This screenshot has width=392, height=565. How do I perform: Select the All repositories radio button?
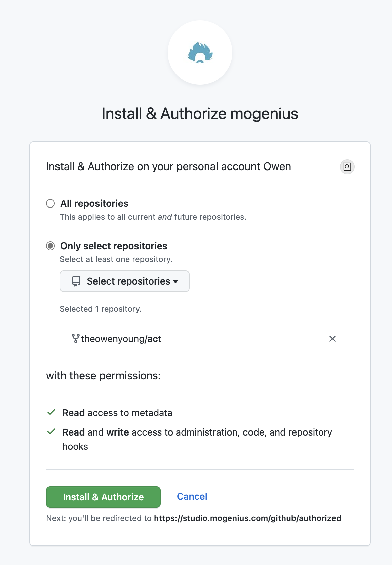(x=50, y=203)
